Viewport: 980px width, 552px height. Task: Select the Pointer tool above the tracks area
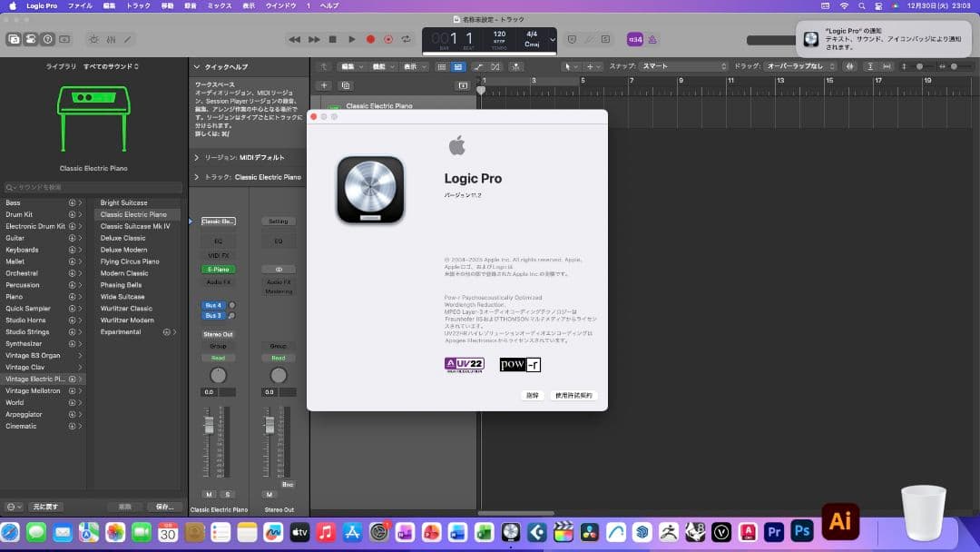point(567,66)
